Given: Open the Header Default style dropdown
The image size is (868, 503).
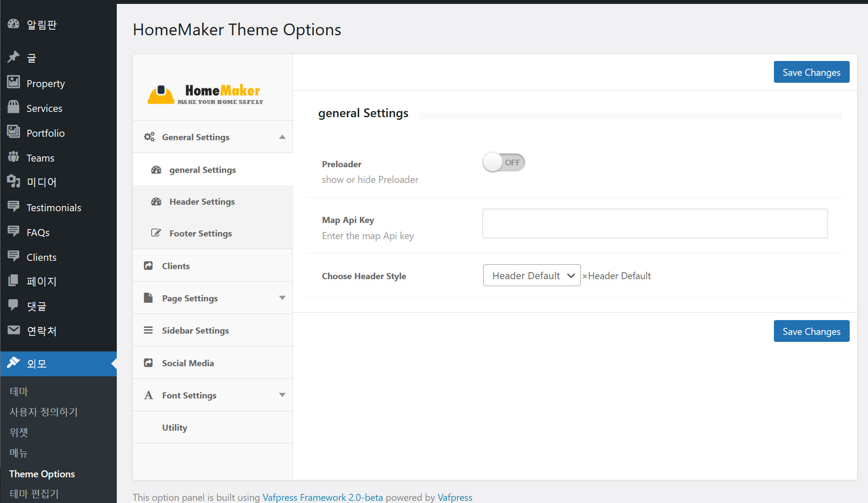Looking at the screenshot, I should tap(532, 275).
